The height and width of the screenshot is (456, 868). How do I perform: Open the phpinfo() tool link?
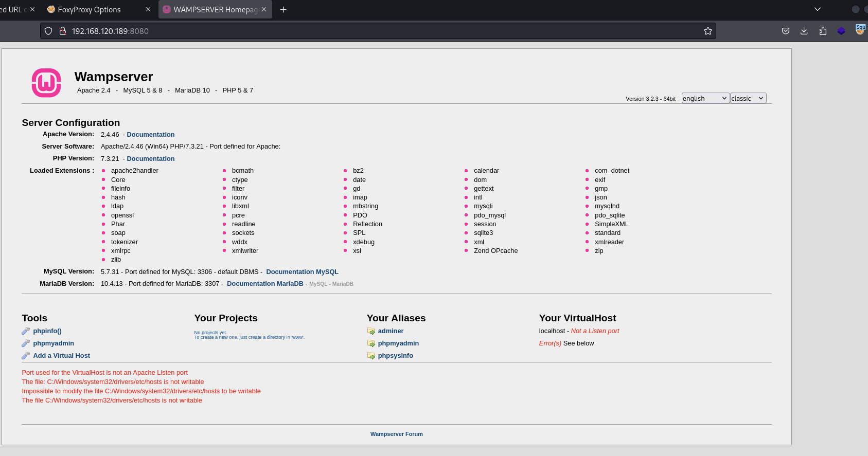(47, 331)
